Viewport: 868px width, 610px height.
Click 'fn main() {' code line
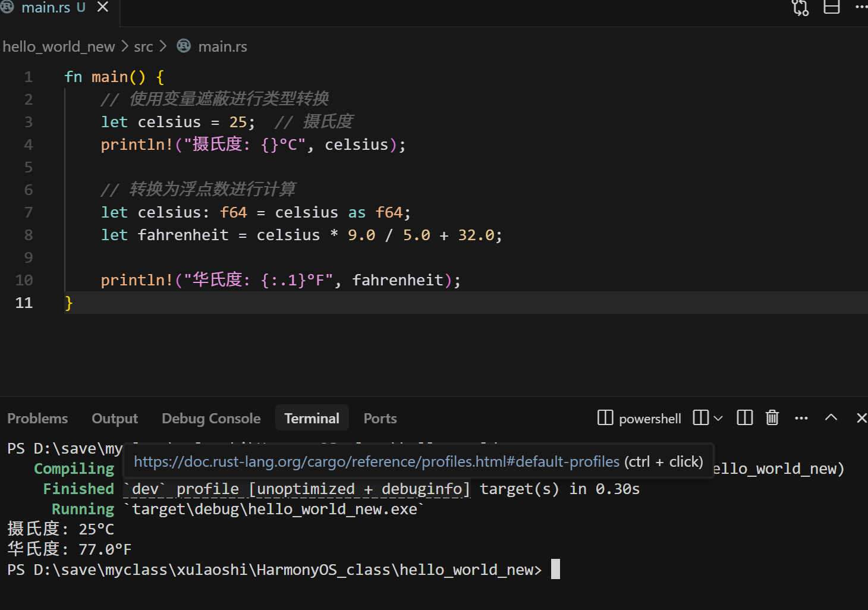(114, 77)
